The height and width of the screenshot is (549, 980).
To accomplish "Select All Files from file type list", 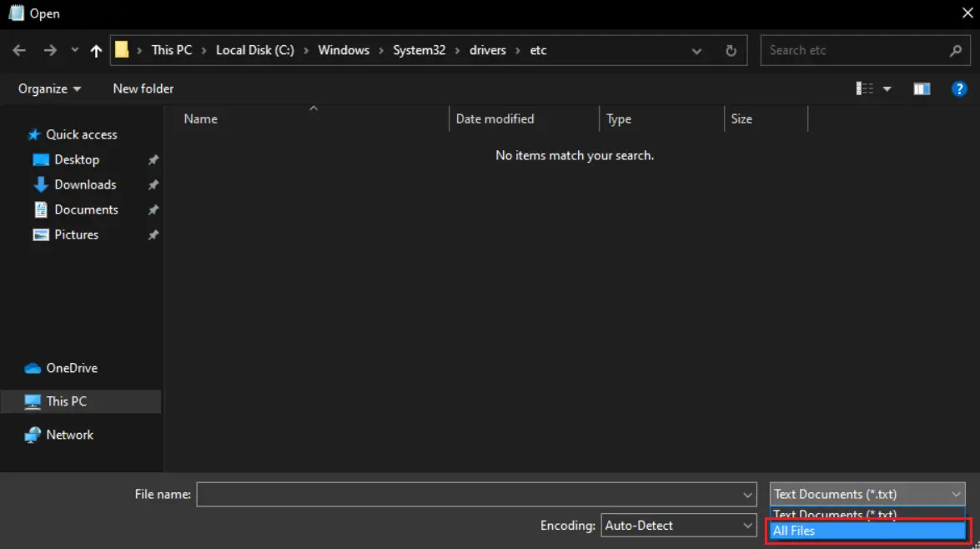I will pyautogui.click(x=867, y=531).
